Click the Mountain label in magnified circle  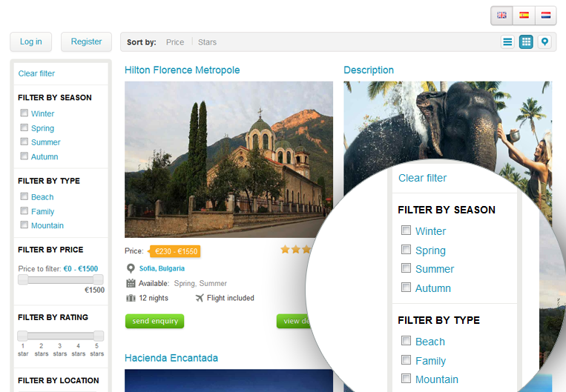pyautogui.click(x=437, y=379)
